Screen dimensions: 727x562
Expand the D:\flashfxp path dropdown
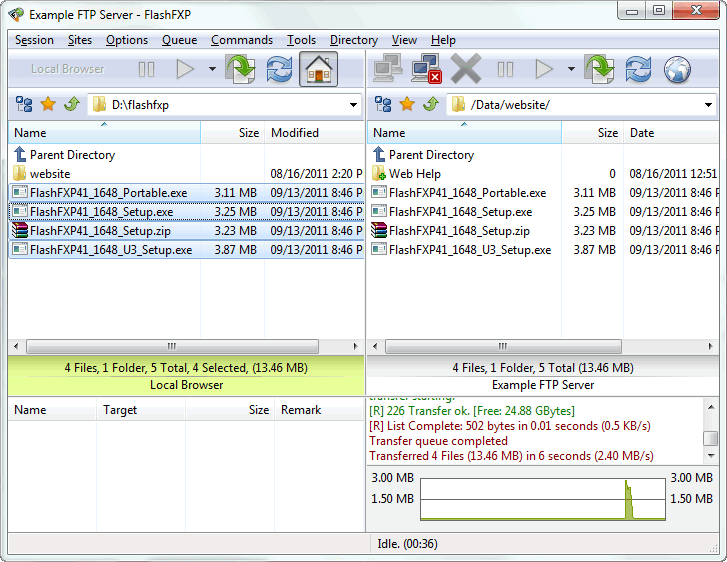pyautogui.click(x=354, y=104)
